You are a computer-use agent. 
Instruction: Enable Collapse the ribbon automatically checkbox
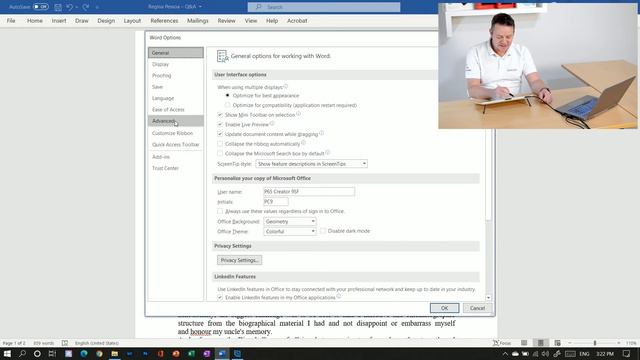coord(220,144)
